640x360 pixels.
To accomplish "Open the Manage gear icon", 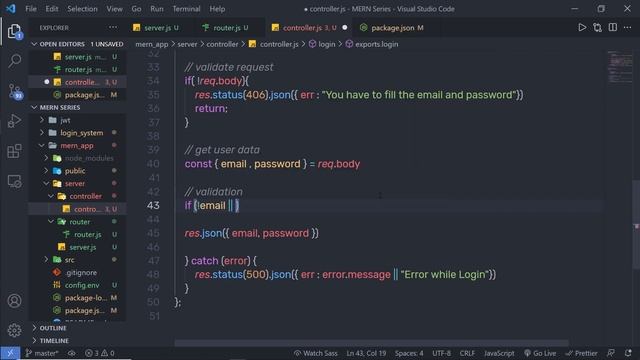I will point(15,330).
